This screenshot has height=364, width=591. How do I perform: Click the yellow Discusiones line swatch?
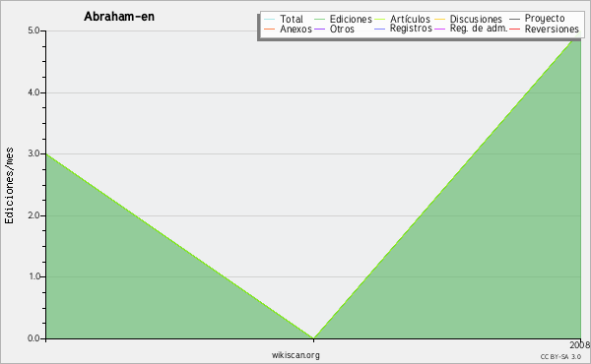pos(440,20)
